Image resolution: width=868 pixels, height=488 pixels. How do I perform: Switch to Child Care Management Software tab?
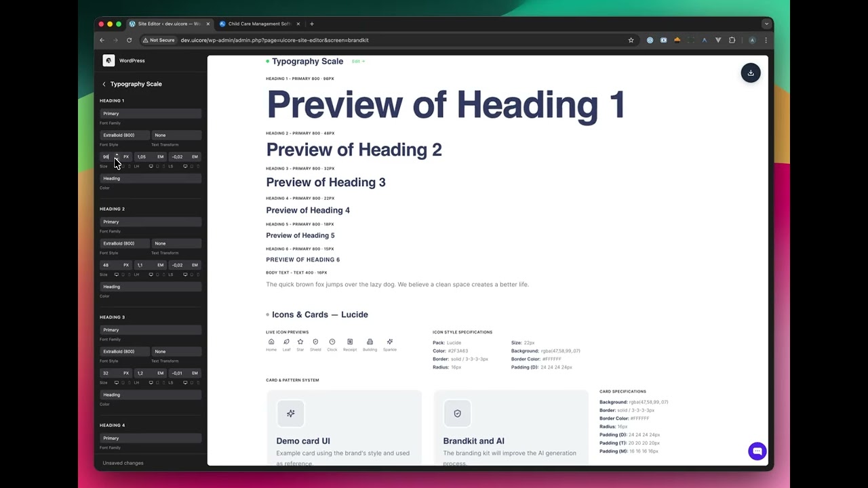259,24
